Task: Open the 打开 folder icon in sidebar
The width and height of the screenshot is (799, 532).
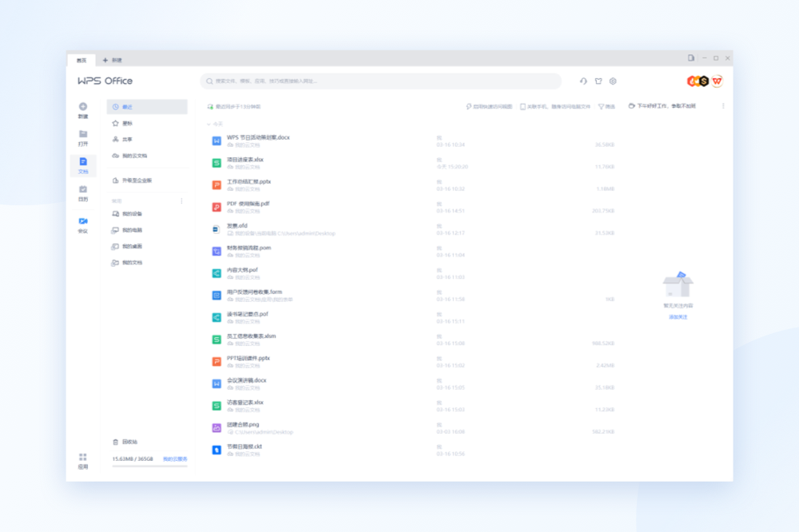Action: pyautogui.click(x=83, y=135)
